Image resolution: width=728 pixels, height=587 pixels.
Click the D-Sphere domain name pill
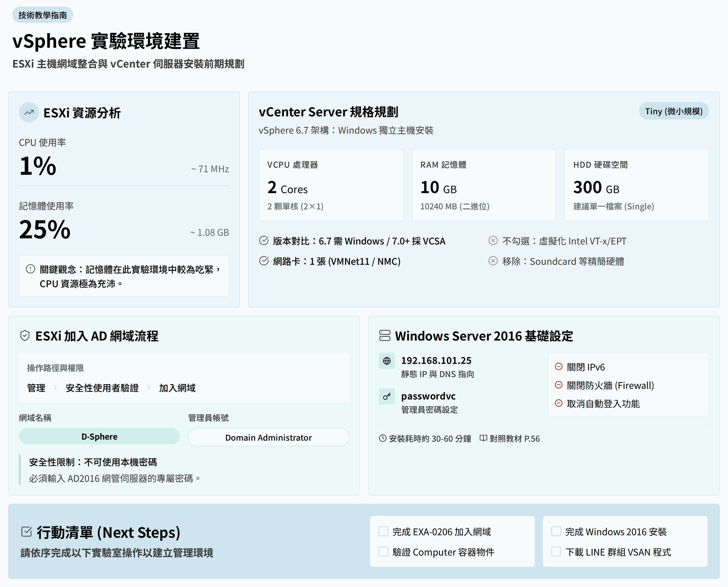click(x=99, y=436)
